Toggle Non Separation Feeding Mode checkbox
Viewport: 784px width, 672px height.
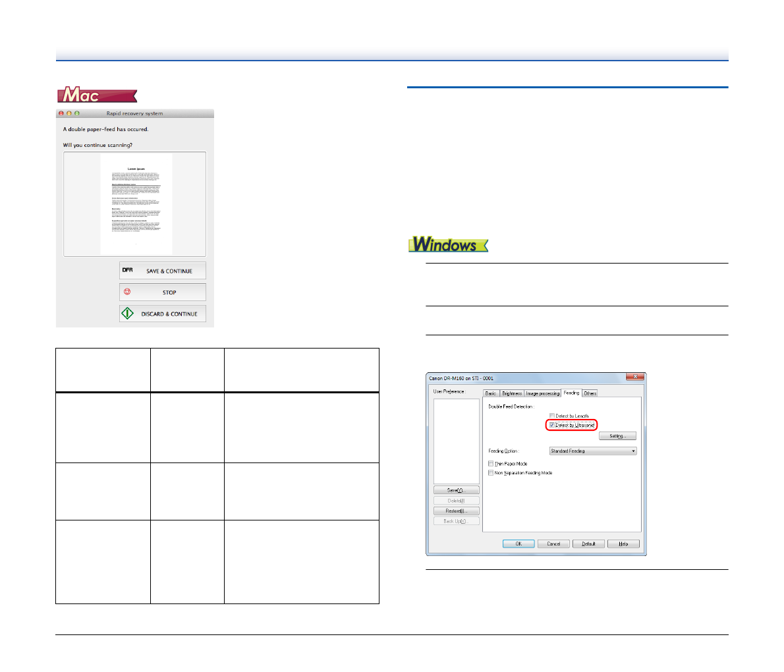tap(491, 473)
